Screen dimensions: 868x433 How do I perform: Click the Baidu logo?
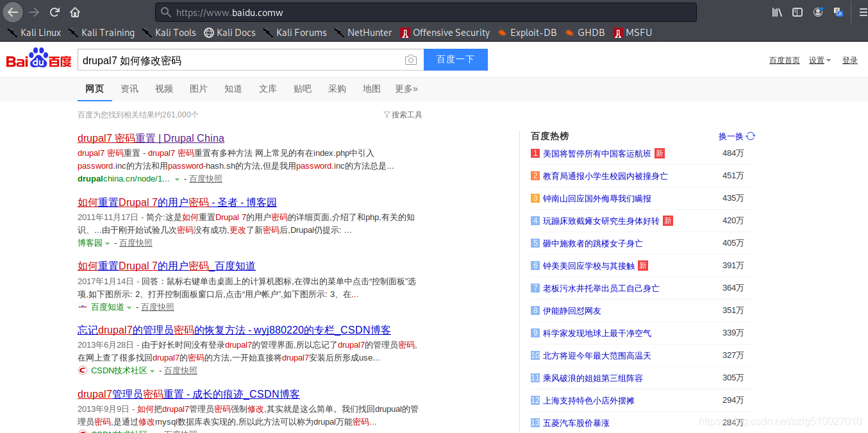38,58
